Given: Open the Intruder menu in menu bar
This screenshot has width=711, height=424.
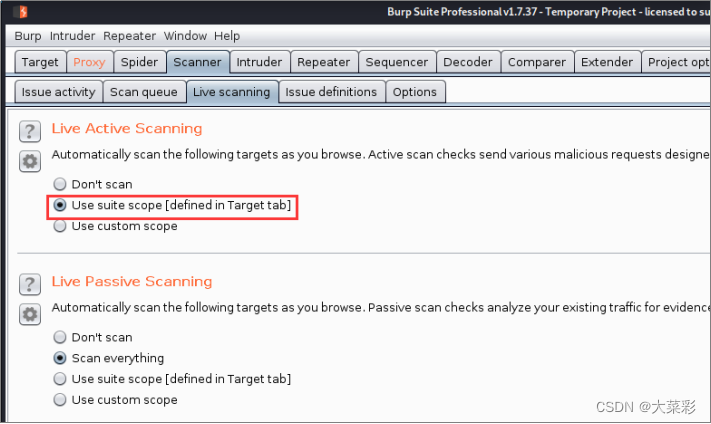Looking at the screenshot, I should pyautogui.click(x=73, y=36).
